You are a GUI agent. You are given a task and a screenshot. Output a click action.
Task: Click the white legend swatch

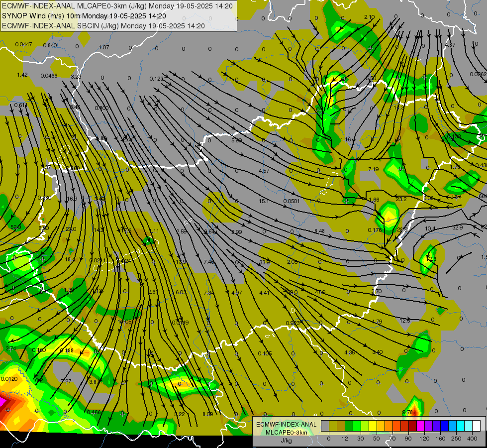coord(477,426)
